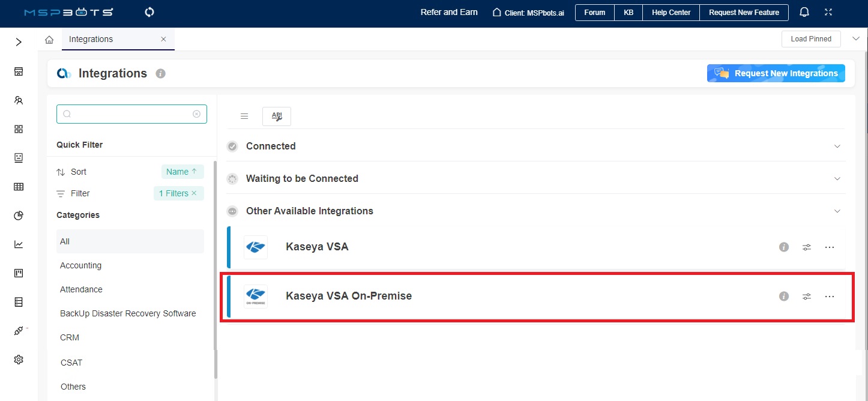Open the four-square apps icon in sidebar
The width and height of the screenshot is (868, 401).
click(19, 129)
